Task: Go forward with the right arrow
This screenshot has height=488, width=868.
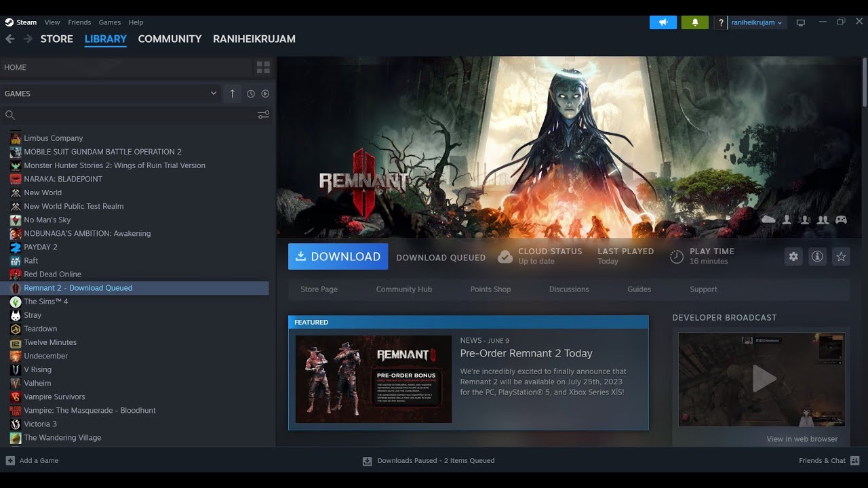Action: click(28, 39)
